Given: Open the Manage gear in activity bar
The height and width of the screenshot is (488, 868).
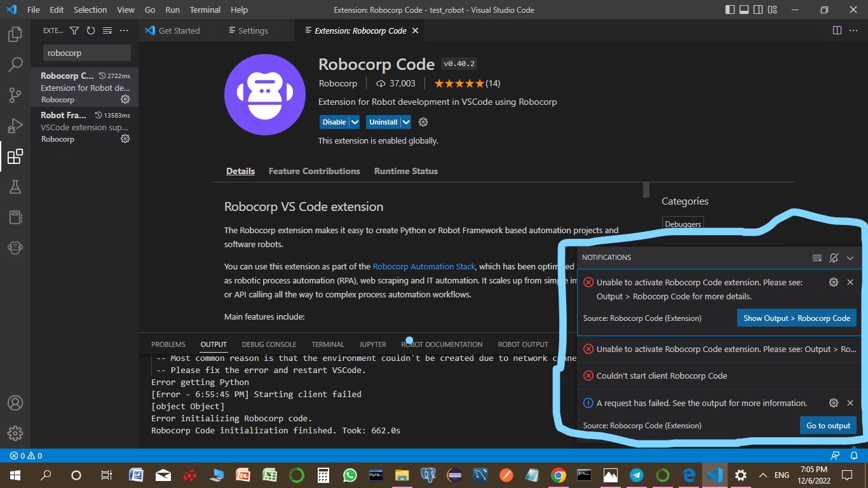Looking at the screenshot, I should [15, 433].
